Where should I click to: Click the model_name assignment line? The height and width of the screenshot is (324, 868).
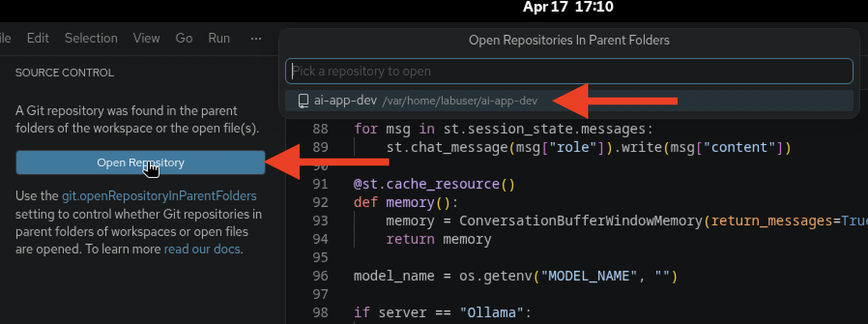tap(515, 276)
